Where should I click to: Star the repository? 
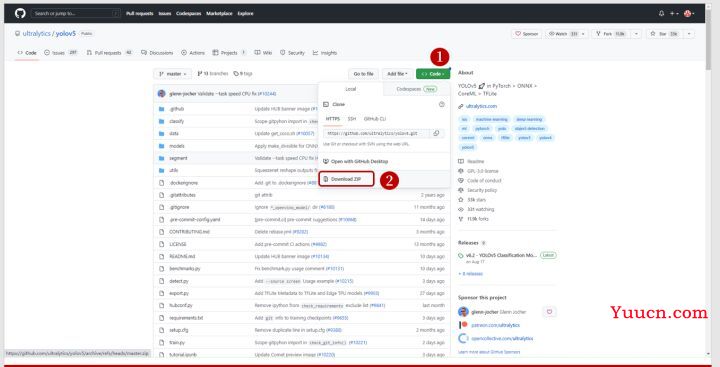[664, 34]
